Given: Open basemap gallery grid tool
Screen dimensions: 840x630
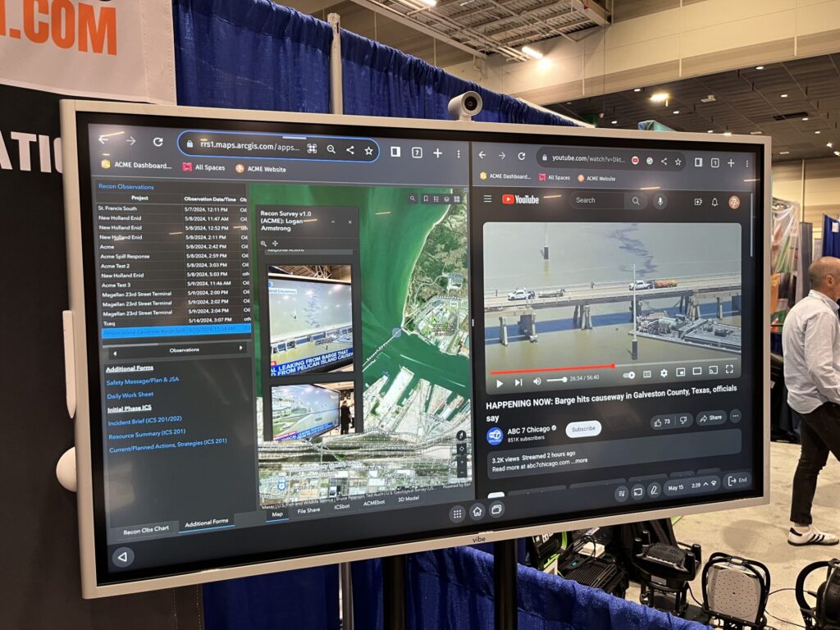Looking at the screenshot, I should pos(457,199).
